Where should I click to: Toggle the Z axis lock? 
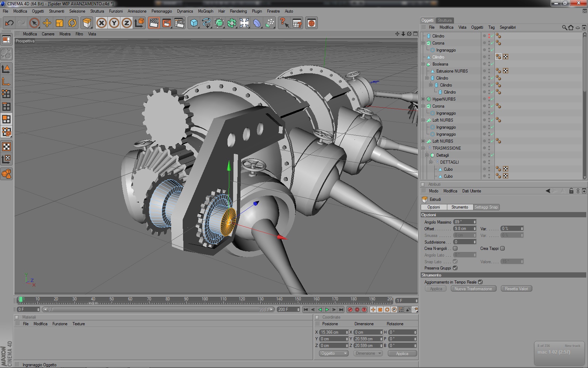[127, 23]
